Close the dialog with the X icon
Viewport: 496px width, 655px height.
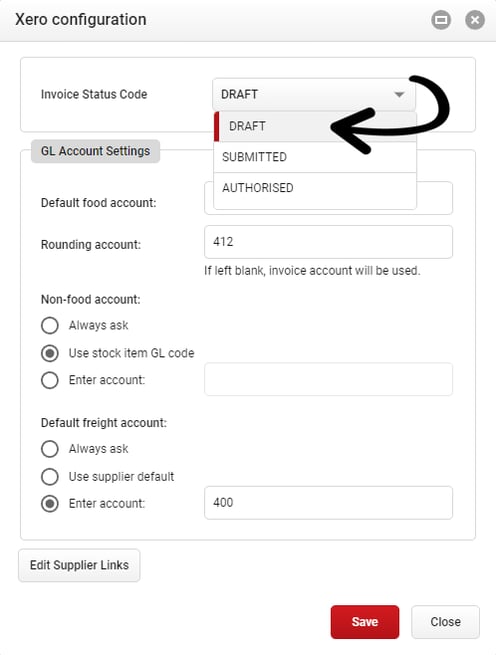click(x=475, y=20)
